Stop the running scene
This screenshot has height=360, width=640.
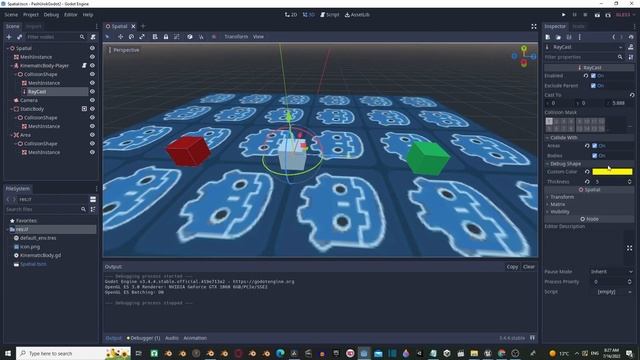click(585, 15)
